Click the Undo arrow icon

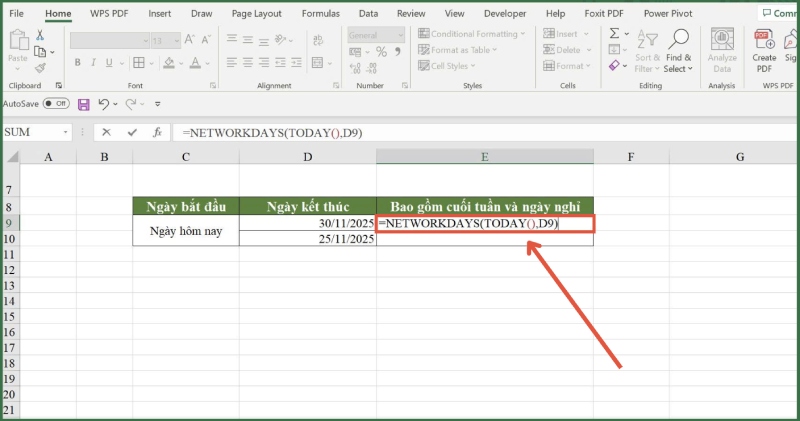tap(102, 104)
